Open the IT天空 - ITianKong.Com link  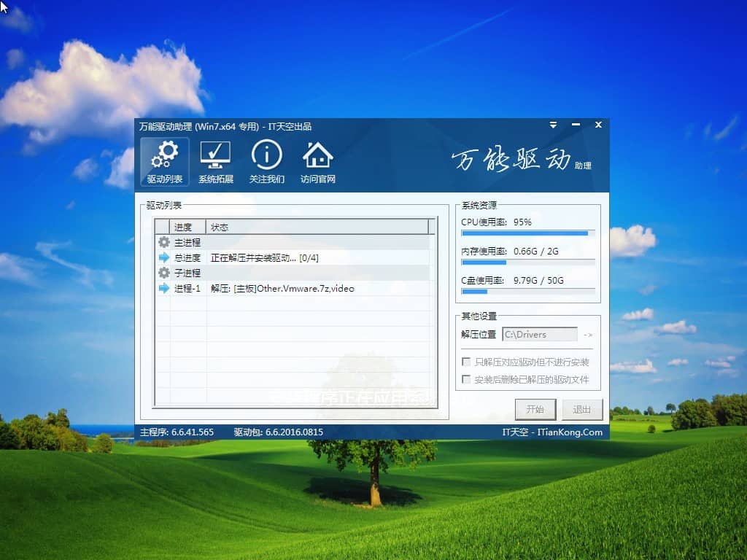(x=552, y=432)
